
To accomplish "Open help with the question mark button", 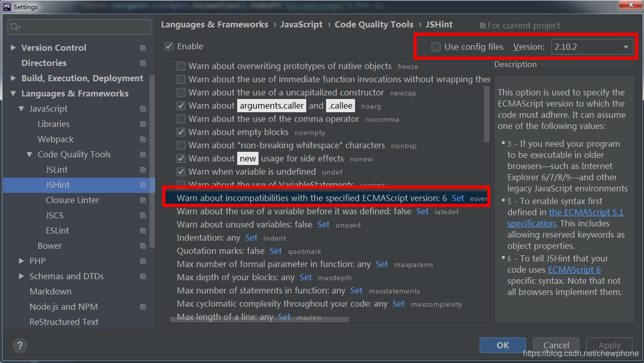I will coord(20,346).
